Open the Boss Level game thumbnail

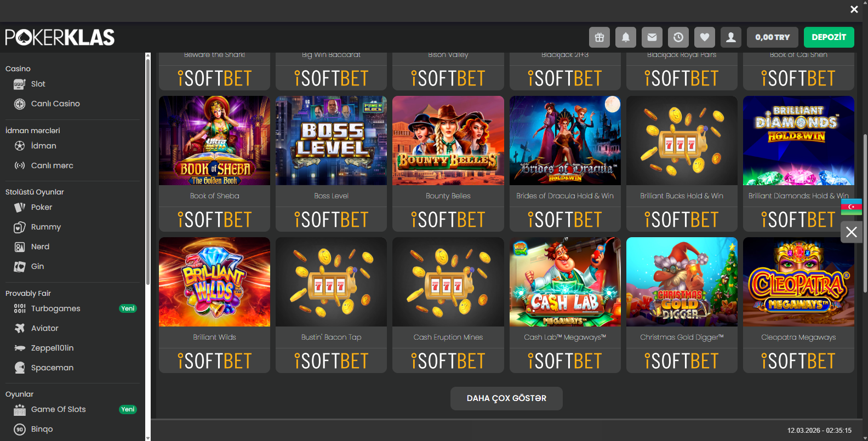pos(331,141)
